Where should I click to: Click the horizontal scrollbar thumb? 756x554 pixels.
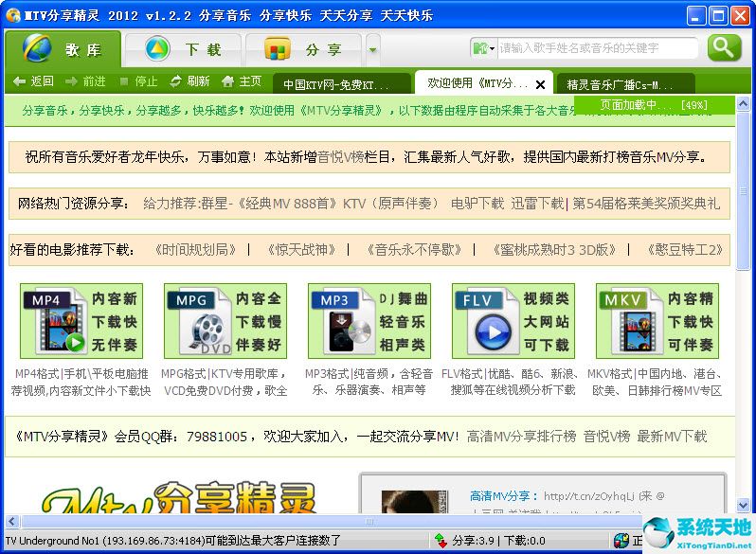pos(369,521)
